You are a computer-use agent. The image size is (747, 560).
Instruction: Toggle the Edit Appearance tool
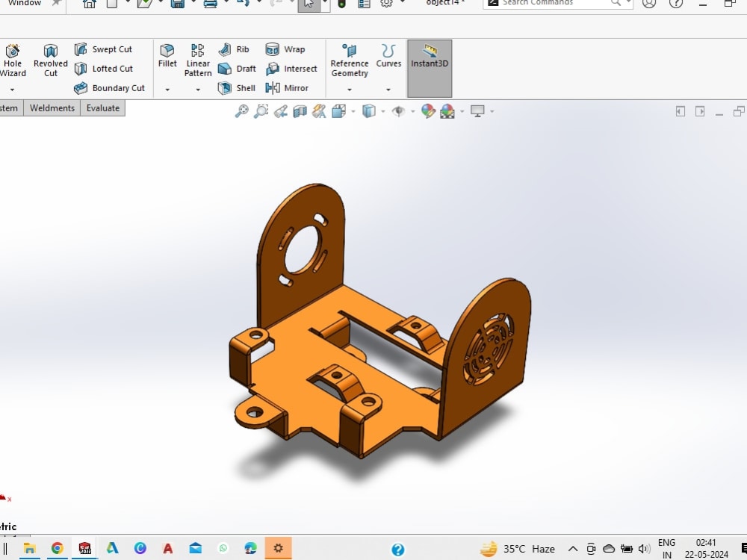click(x=428, y=111)
